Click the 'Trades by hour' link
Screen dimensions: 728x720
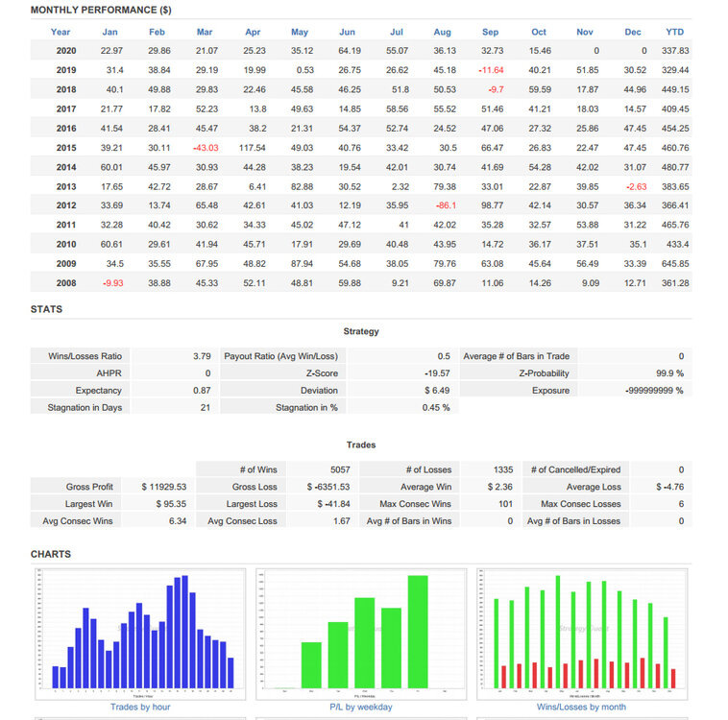point(140,707)
